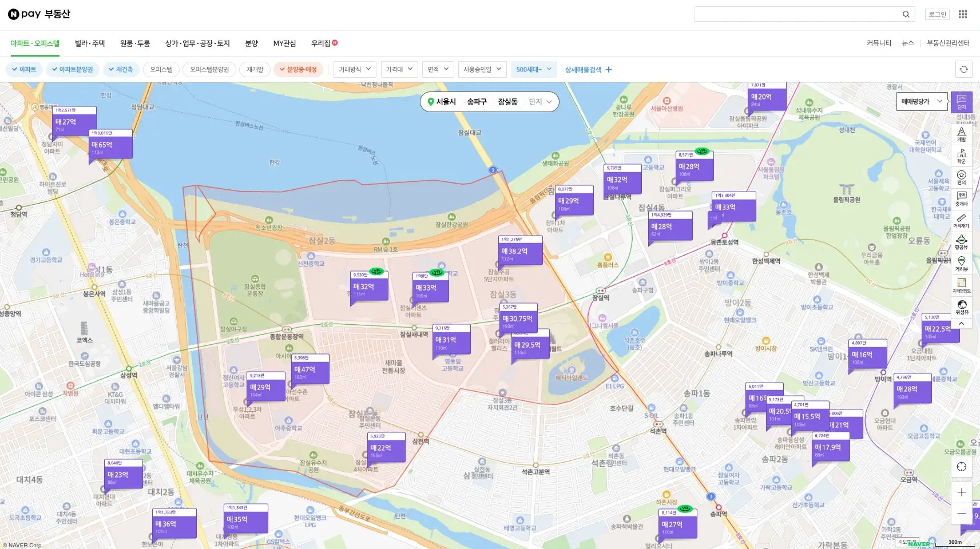Show 학군 school district layer
The height and width of the screenshot is (549, 980).
coord(962,156)
